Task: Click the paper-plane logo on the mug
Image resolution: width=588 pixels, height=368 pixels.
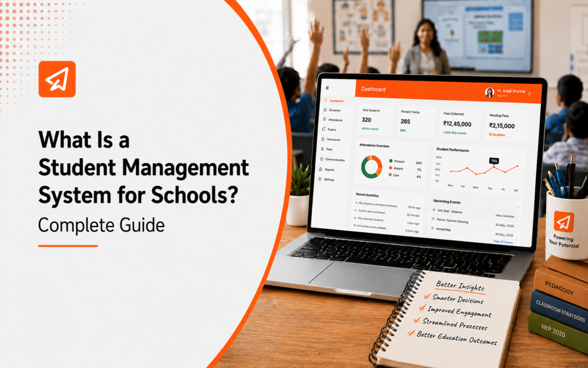Action: (x=564, y=221)
